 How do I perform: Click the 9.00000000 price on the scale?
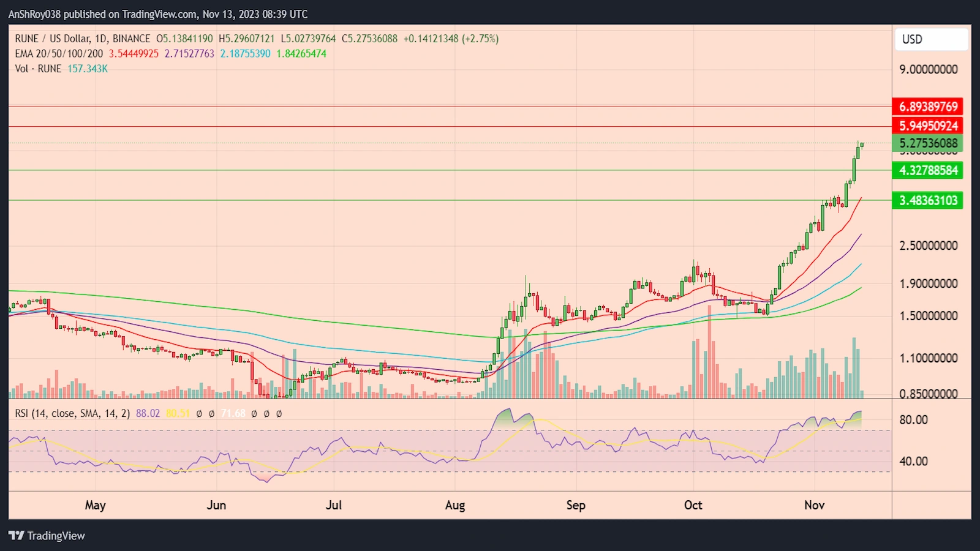coord(928,70)
